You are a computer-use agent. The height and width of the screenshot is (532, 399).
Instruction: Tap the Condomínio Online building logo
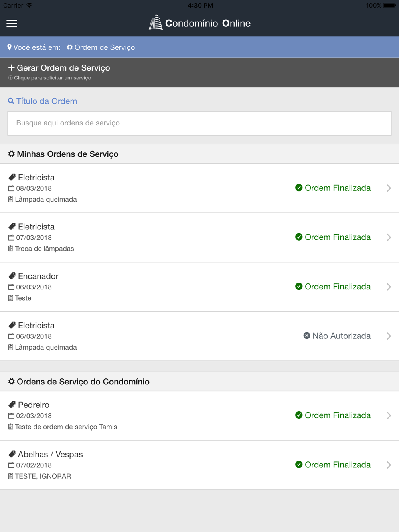pyautogui.click(x=156, y=23)
